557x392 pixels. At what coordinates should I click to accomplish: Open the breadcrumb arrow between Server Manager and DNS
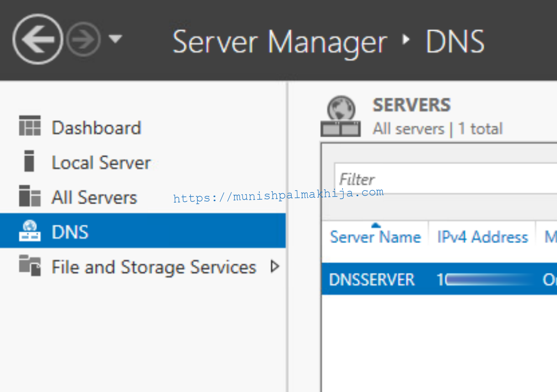(x=406, y=39)
